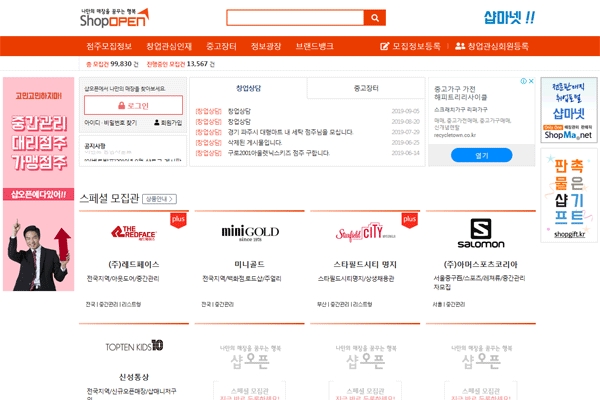Open (주)레드페이스 listing title

pyautogui.click(x=134, y=264)
